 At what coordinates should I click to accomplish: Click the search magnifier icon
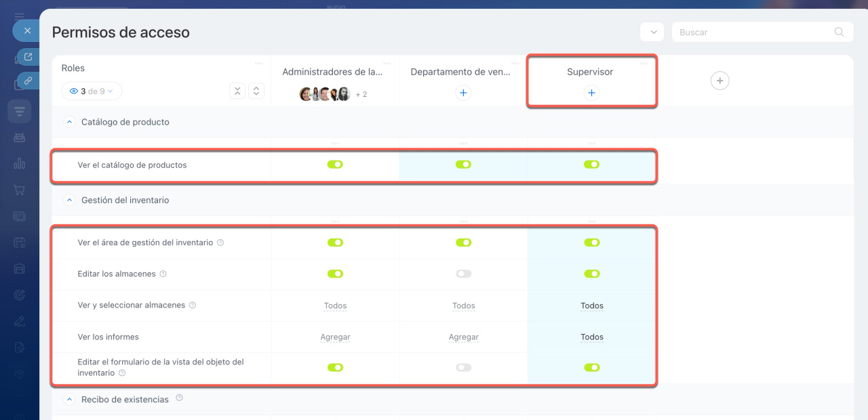[839, 32]
